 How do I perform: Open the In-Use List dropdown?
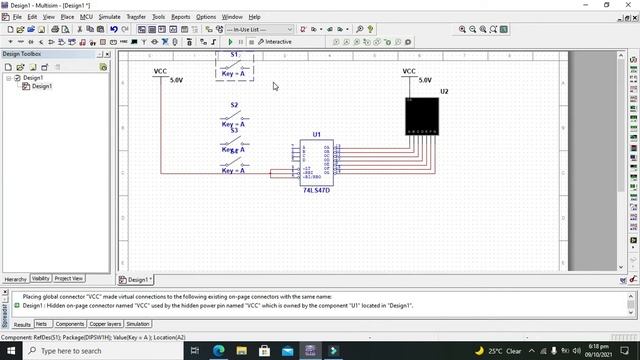(x=289, y=29)
